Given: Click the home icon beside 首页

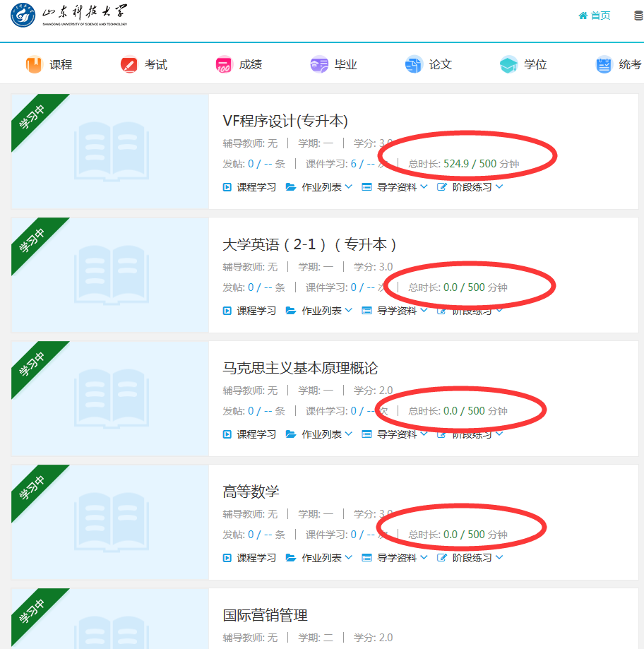Looking at the screenshot, I should click(x=582, y=14).
